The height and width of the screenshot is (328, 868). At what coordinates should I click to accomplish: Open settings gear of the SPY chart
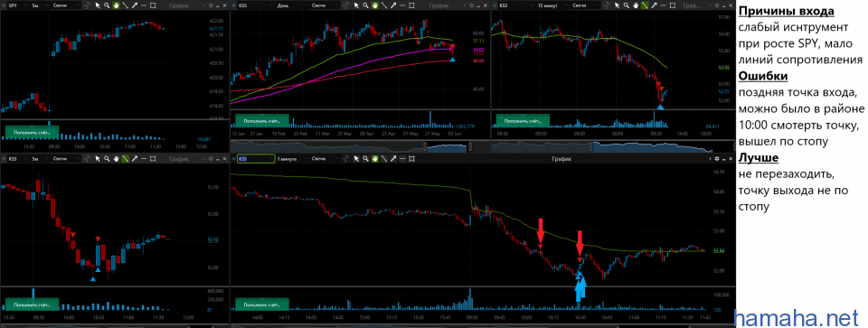(211, 5)
